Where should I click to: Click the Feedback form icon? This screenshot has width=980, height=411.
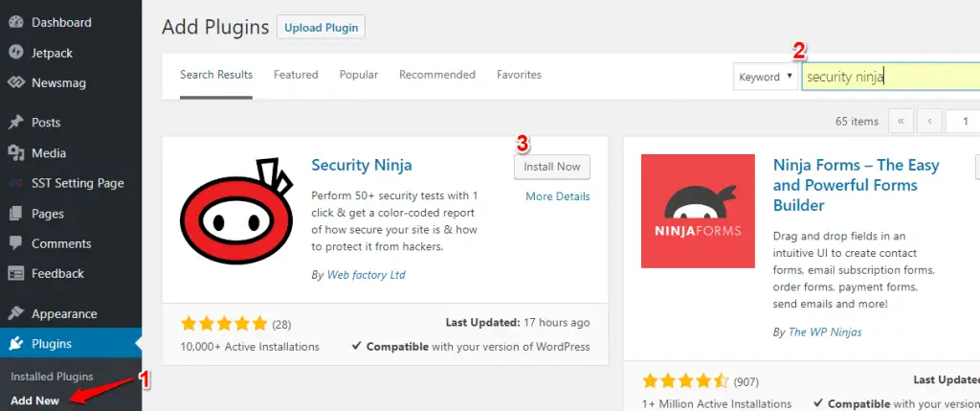pyautogui.click(x=15, y=273)
